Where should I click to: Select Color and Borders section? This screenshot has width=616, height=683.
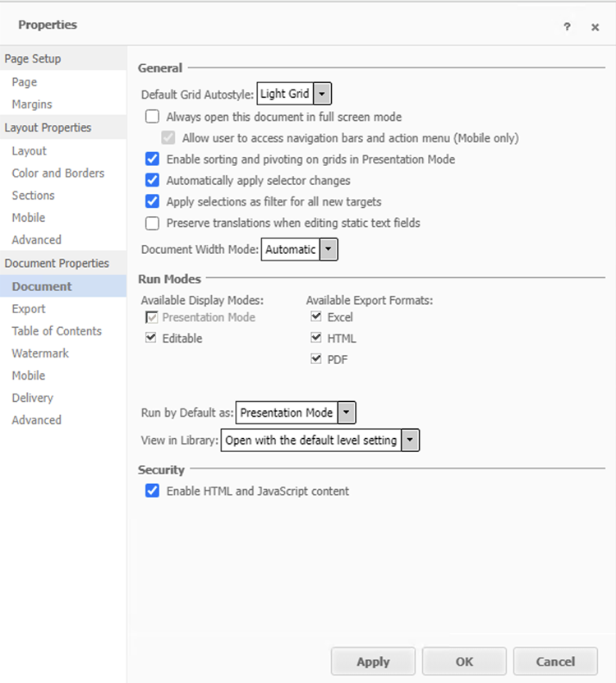[58, 173]
